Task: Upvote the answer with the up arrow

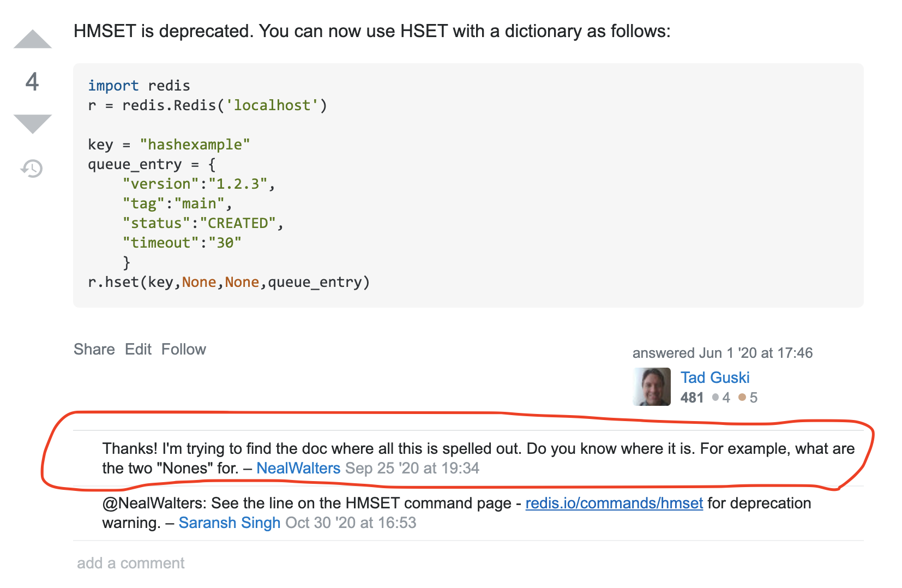Action: pyautogui.click(x=33, y=40)
